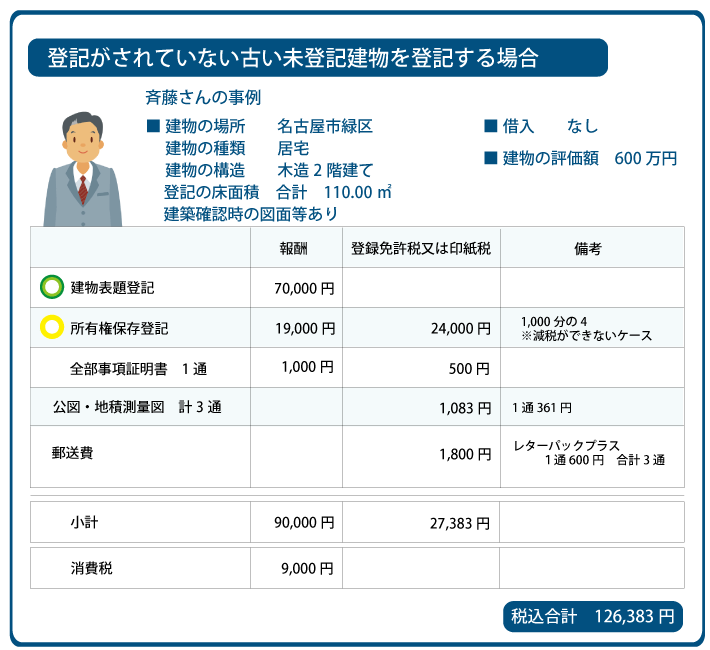The width and height of the screenshot is (710, 650).
Task: Select the row label 消費税
Action: pos(91,568)
